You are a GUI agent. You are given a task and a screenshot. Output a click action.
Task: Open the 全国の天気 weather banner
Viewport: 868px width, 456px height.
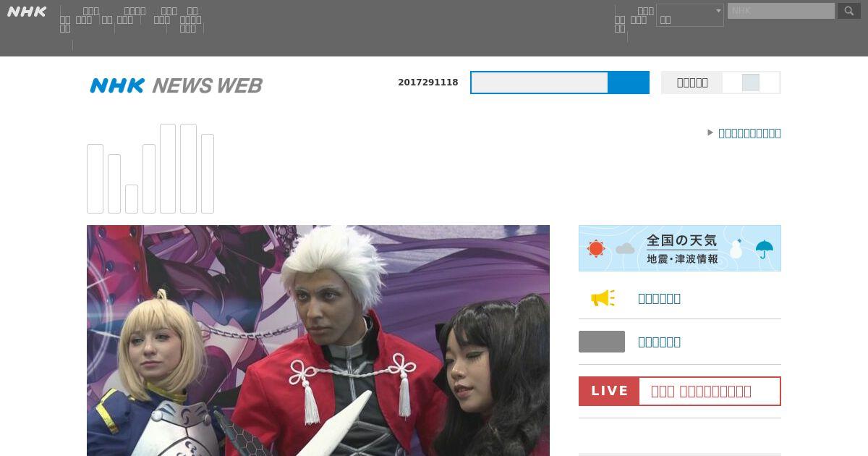coord(680,248)
